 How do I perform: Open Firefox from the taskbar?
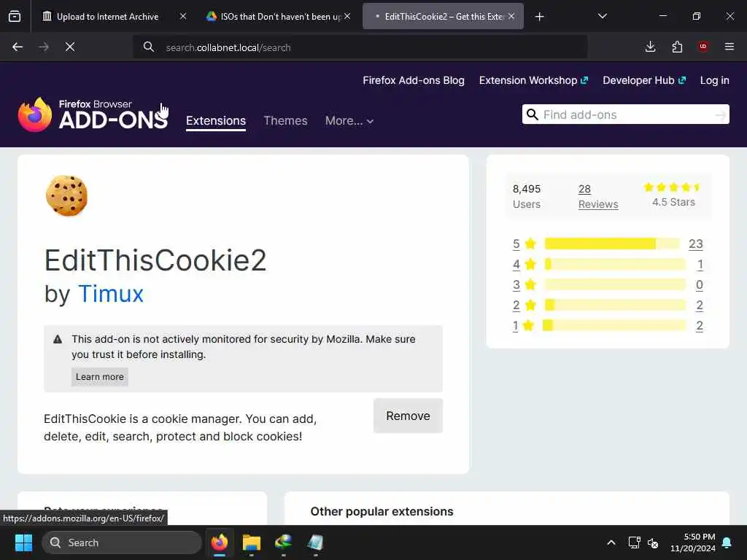pyautogui.click(x=219, y=542)
